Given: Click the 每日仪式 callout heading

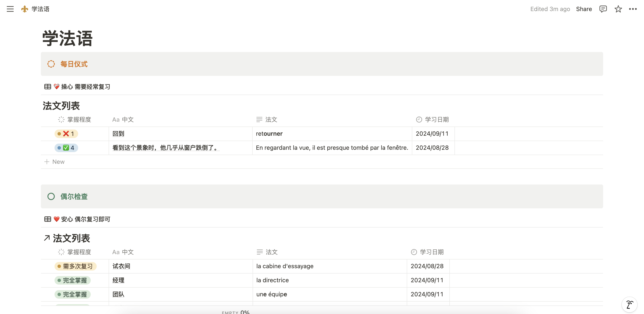Looking at the screenshot, I should click(74, 64).
